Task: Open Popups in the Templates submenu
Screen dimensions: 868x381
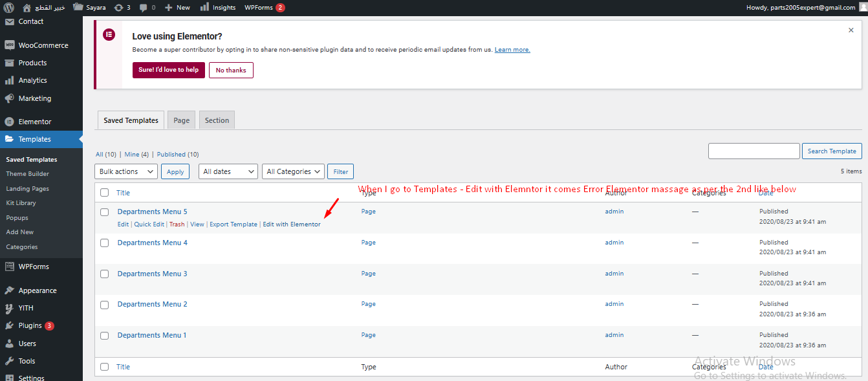Action: pos(17,218)
